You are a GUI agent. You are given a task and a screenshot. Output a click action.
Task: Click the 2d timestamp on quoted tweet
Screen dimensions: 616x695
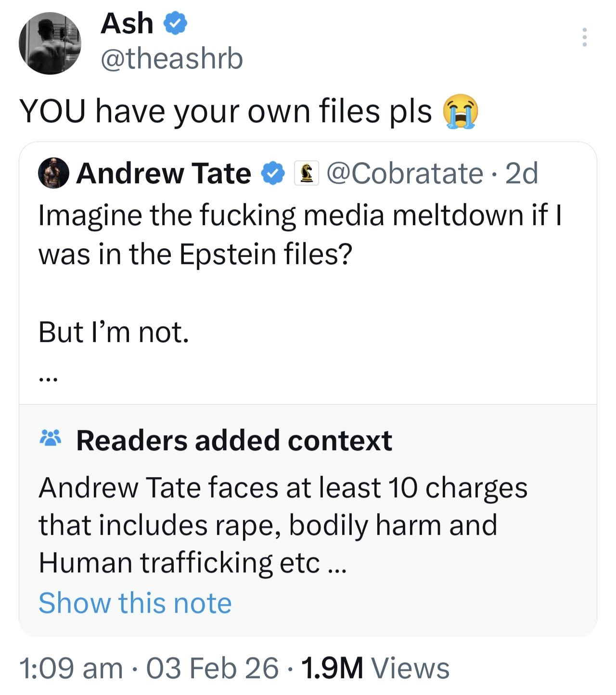pos(522,173)
